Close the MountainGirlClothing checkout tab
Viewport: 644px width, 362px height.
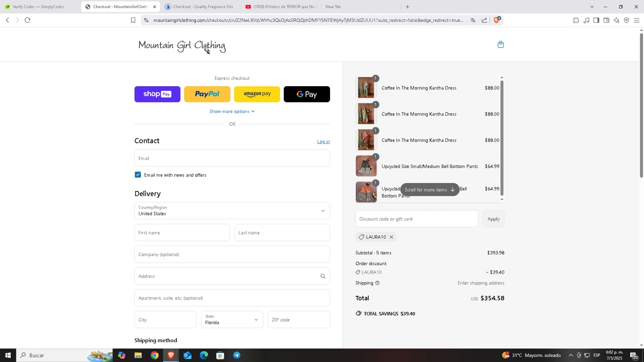tap(155, 7)
